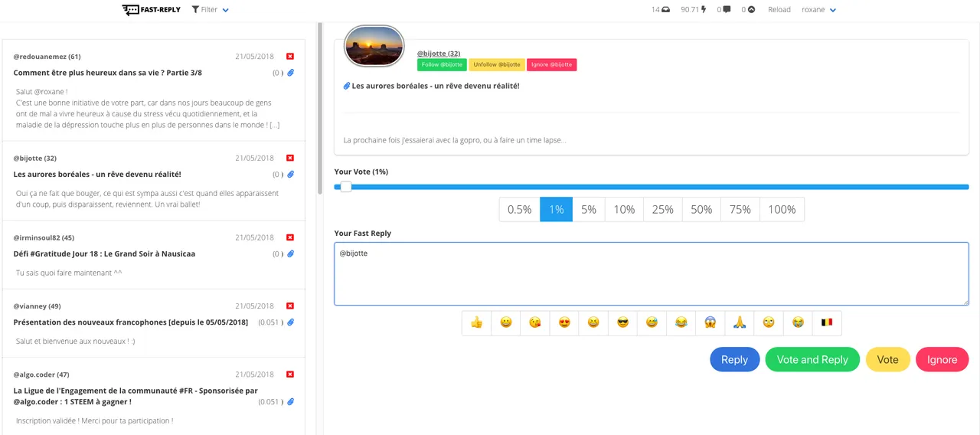
Task: Open link icon beside detail post title
Action: point(347,86)
